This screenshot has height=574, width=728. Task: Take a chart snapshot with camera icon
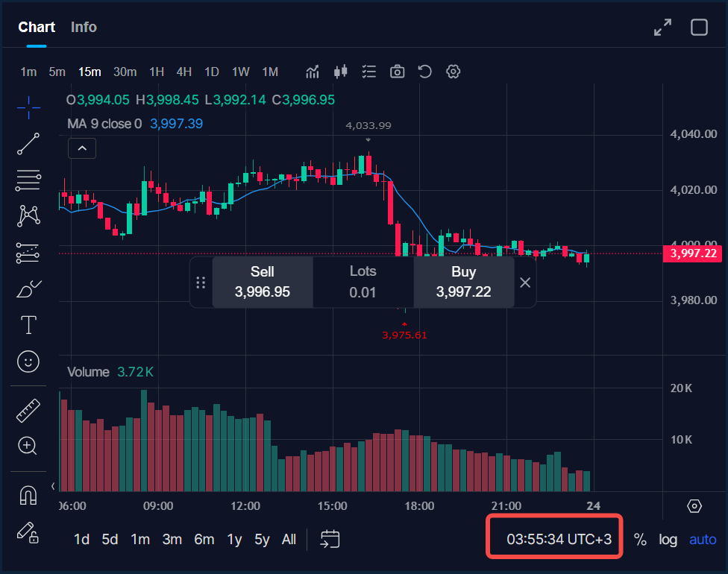coord(397,72)
